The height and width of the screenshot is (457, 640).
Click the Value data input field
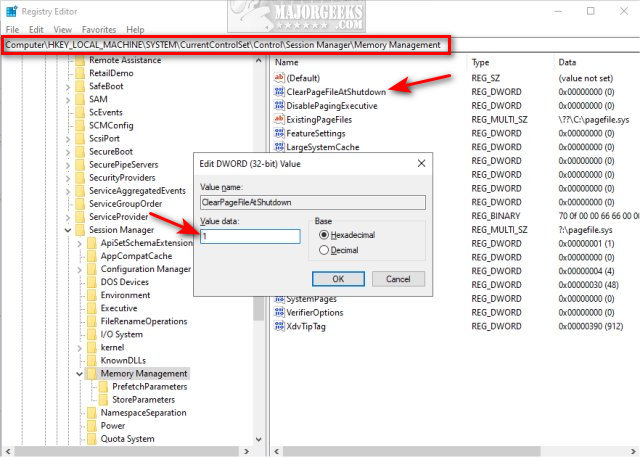(x=250, y=236)
